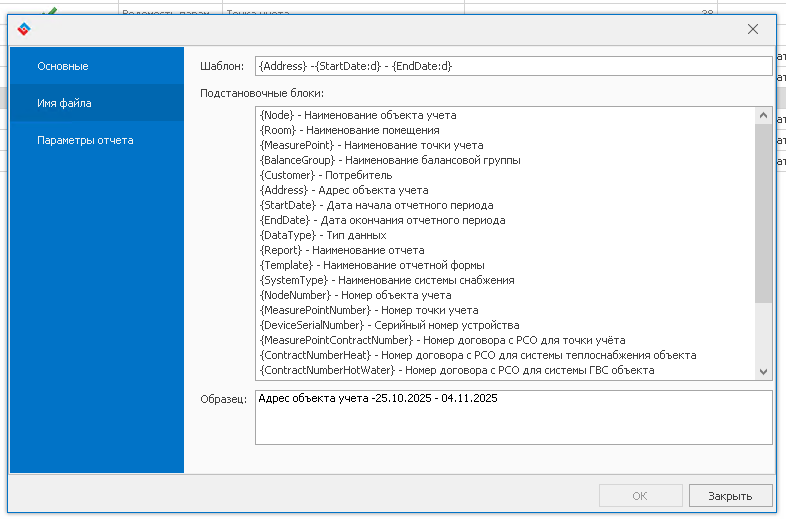Choose the {DeviceSerialNumber} list entry

pyautogui.click(x=388, y=325)
